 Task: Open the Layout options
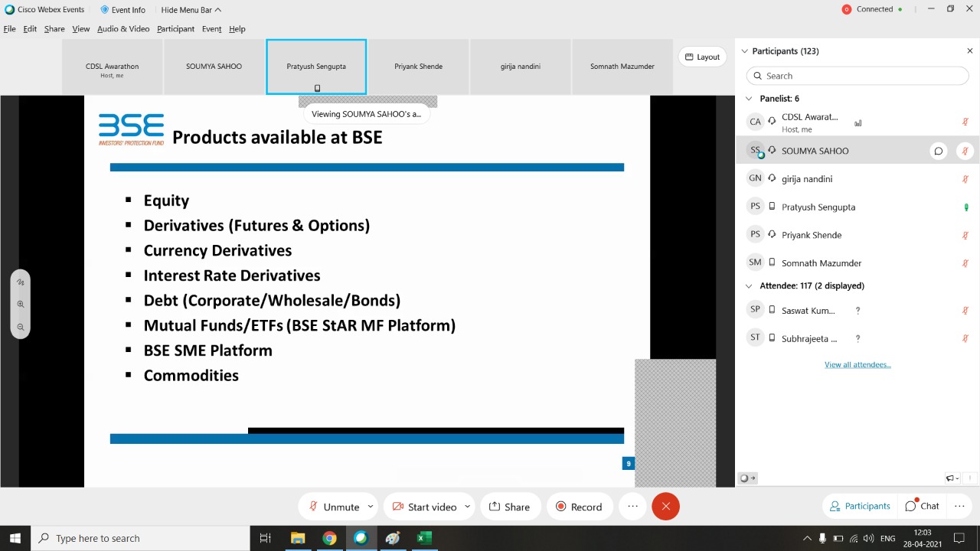coord(702,57)
